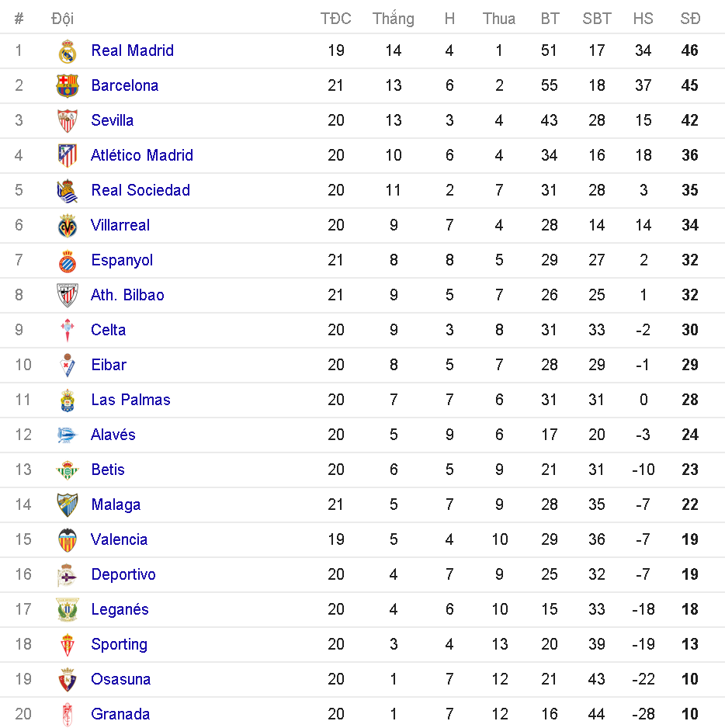The image size is (725, 728).
Task: Visit the Deportivo team link
Action: [x=123, y=574]
